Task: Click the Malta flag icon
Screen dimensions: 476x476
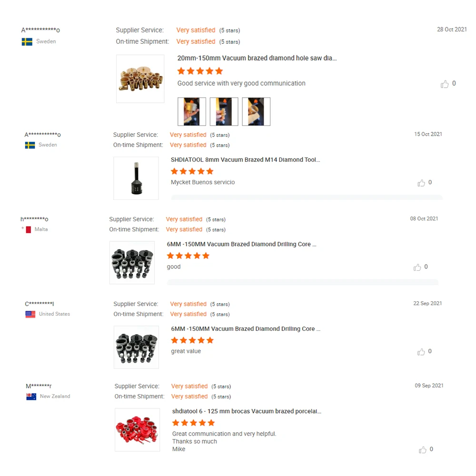Action: pyautogui.click(x=29, y=230)
